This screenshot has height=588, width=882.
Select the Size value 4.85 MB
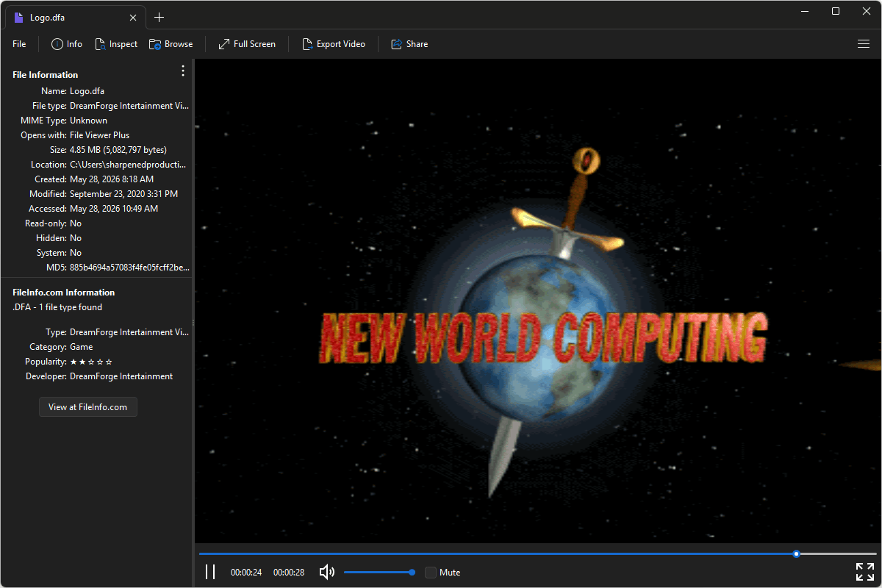pyautogui.click(x=118, y=150)
